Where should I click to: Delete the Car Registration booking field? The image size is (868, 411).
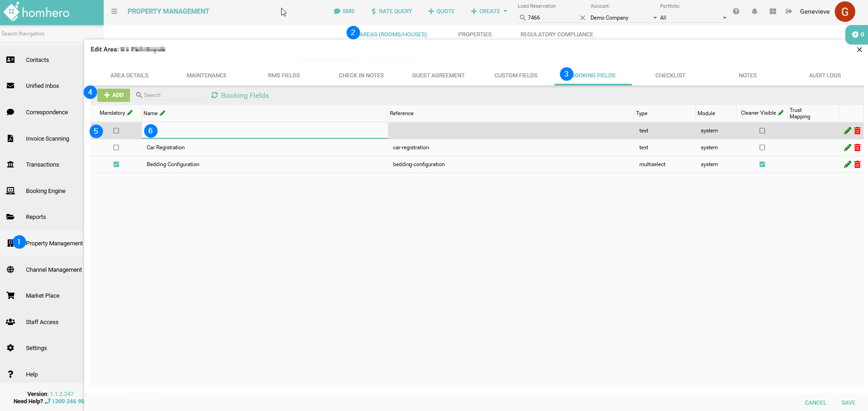(857, 147)
